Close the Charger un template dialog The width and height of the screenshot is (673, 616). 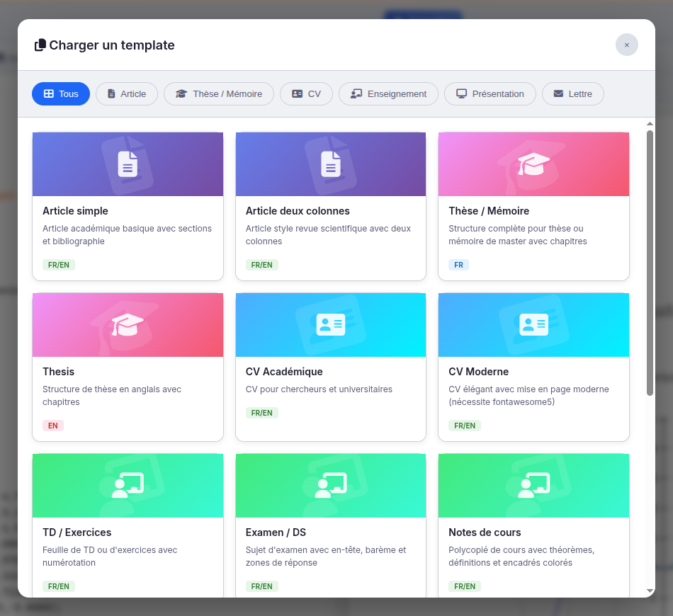626,45
